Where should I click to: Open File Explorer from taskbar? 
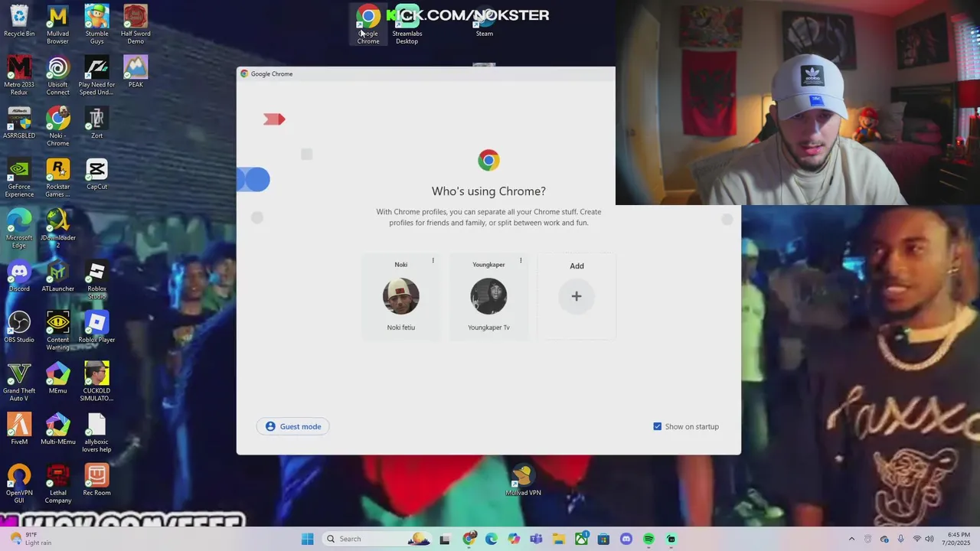(x=559, y=540)
